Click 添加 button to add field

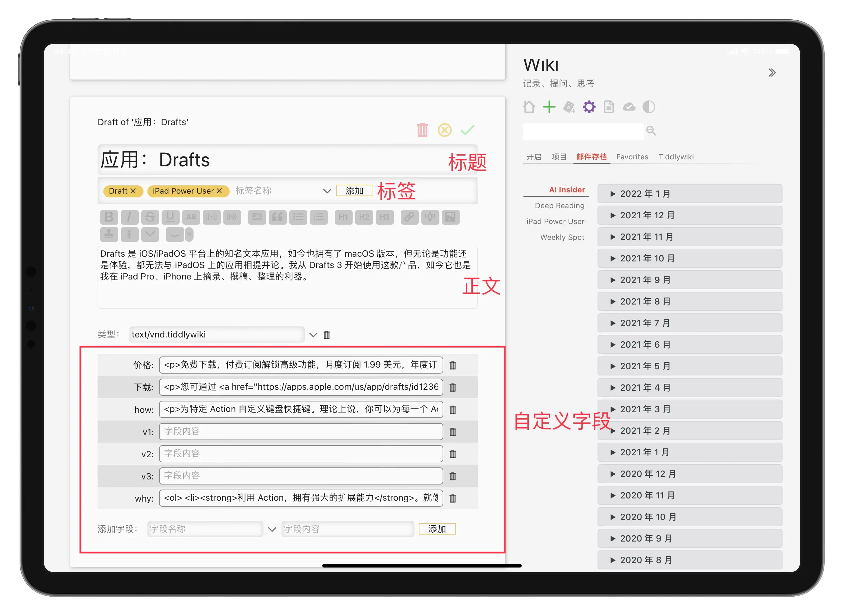coord(437,529)
